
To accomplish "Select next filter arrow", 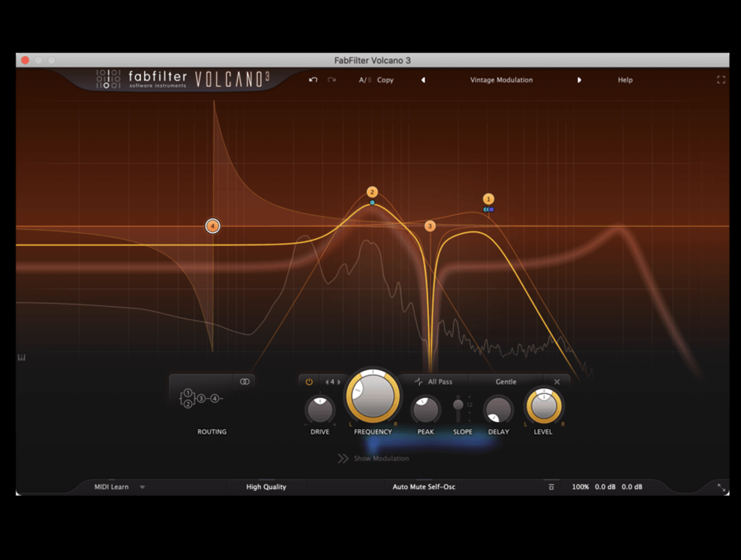I will point(339,382).
